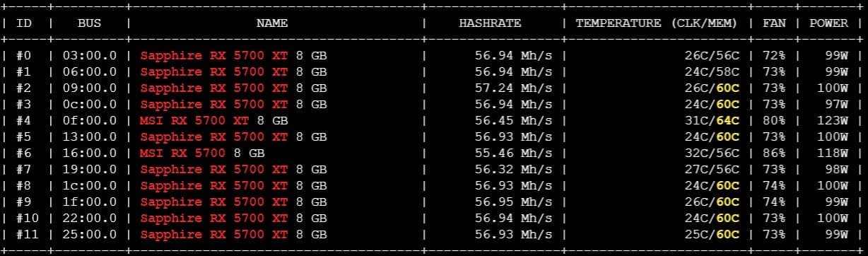Click the FAN column header

[774, 23]
